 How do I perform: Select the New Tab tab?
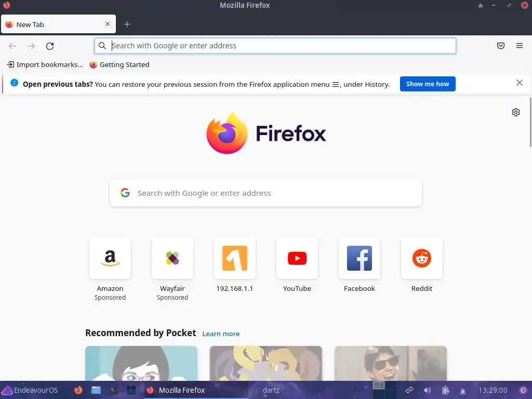click(x=58, y=24)
